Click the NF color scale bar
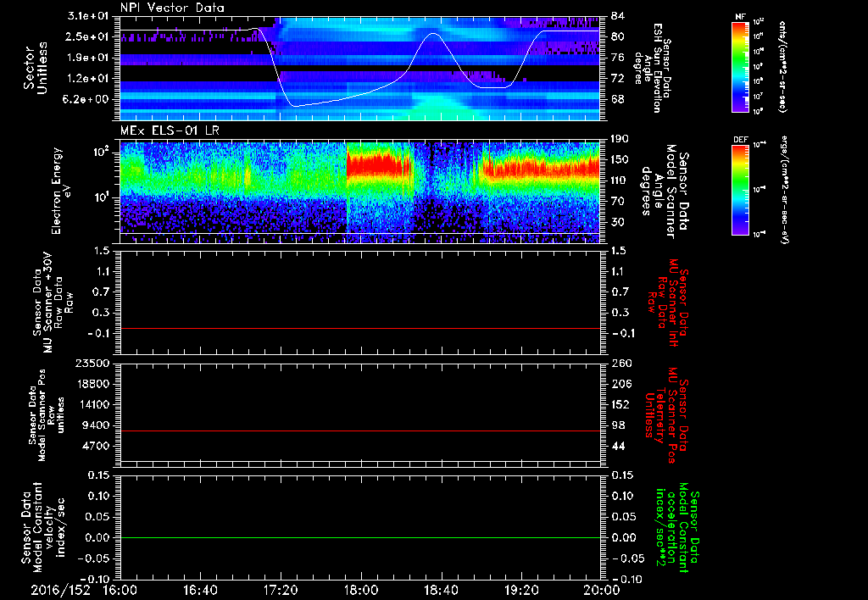Viewport: 868px width, 600px height. pos(741,66)
